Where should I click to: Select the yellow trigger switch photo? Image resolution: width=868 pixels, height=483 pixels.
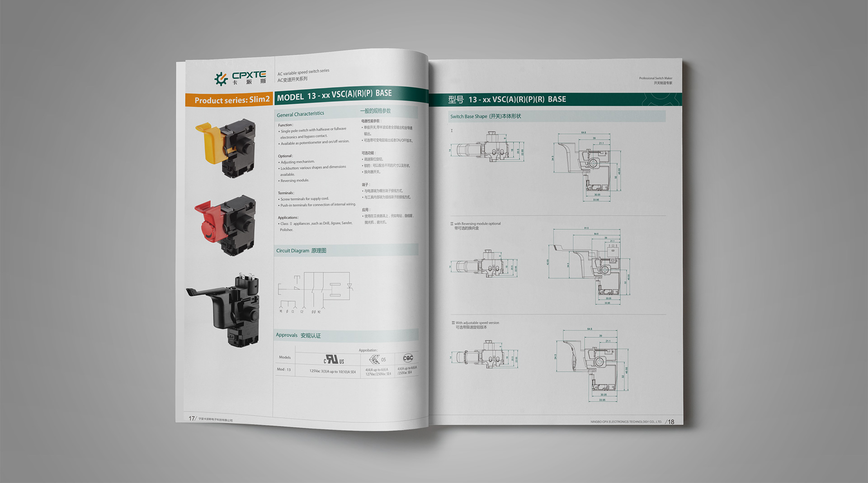pos(226,147)
